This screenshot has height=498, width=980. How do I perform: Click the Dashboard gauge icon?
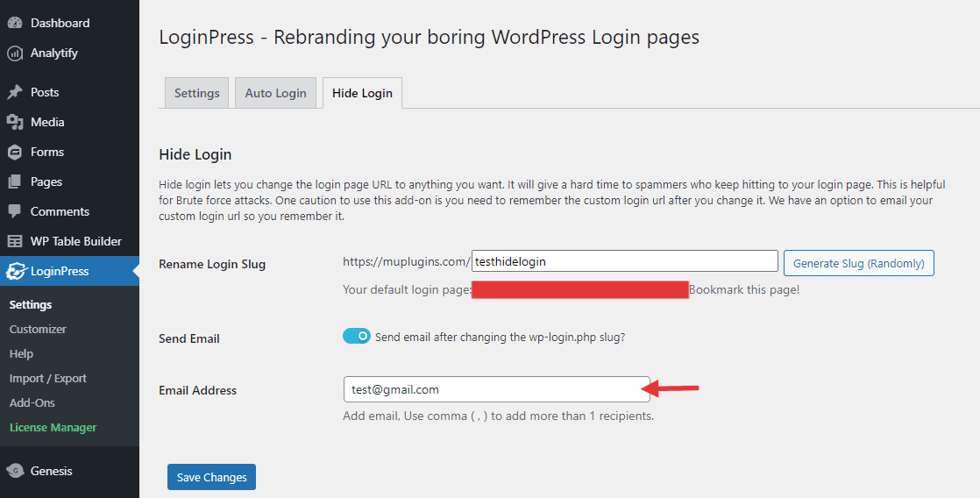point(15,23)
